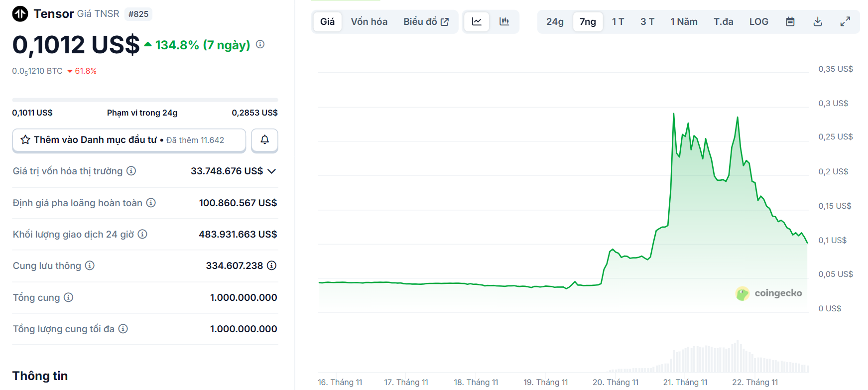Click the 0,1011 US$ low range value

tap(32, 113)
